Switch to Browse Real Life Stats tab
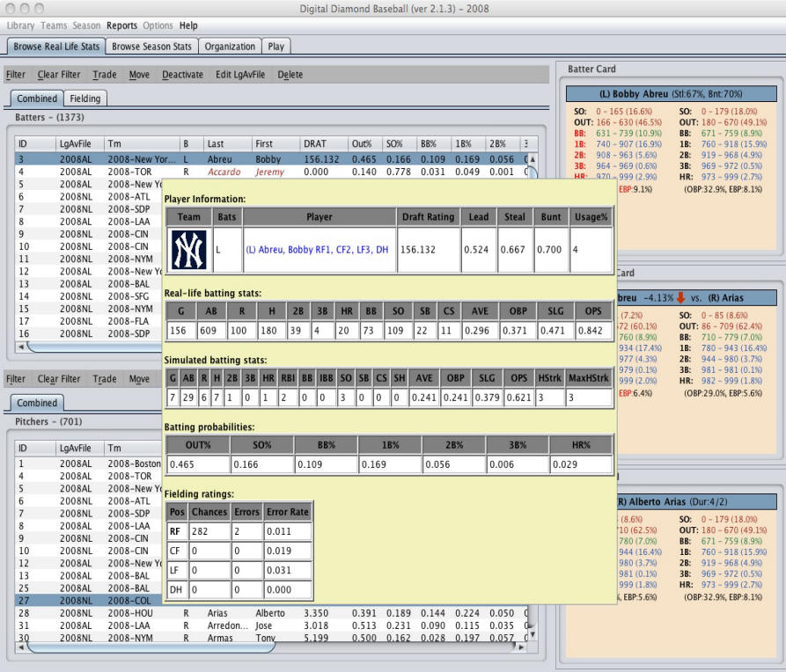The height and width of the screenshot is (672, 786). tap(56, 47)
